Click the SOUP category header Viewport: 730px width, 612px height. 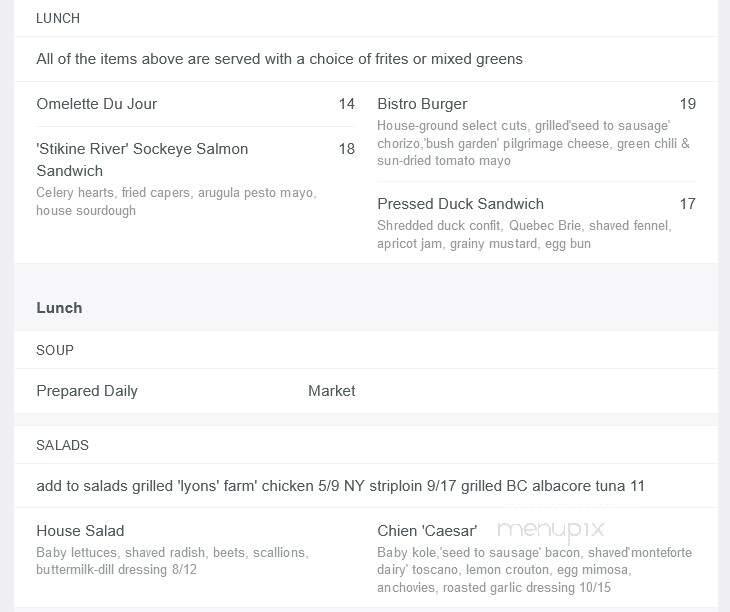pyautogui.click(x=55, y=350)
